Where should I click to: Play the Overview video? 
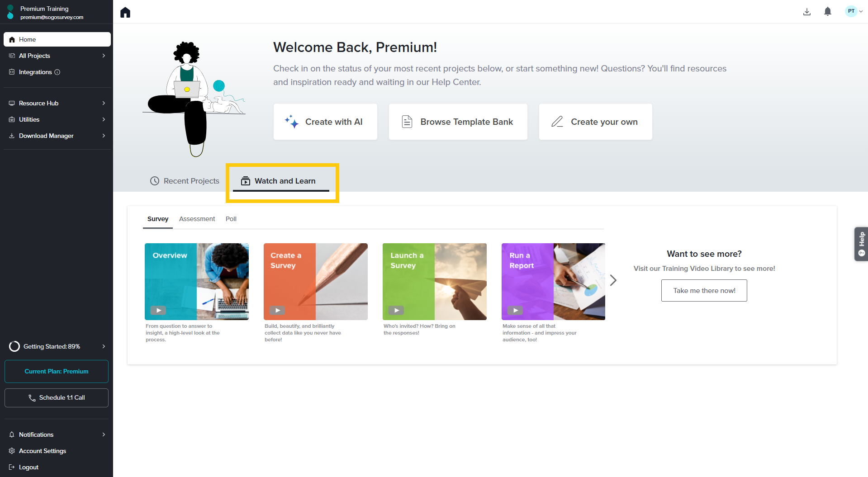[x=158, y=310]
